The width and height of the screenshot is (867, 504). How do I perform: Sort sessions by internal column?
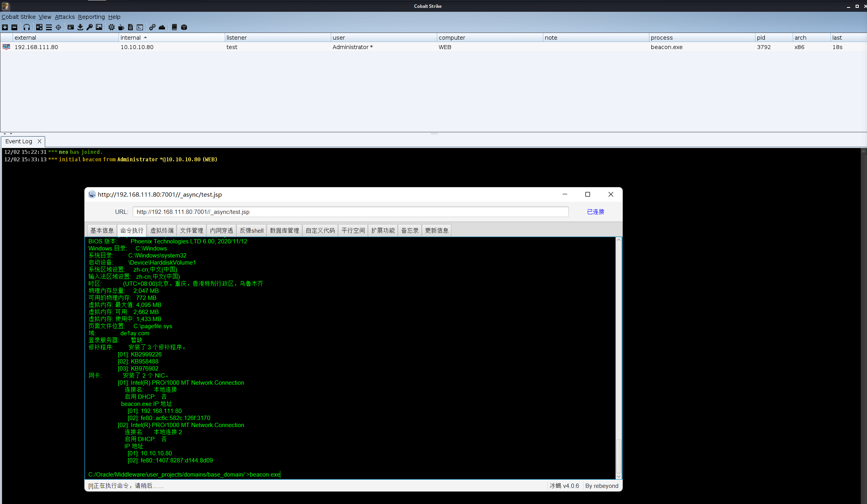(x=172, y=38)
